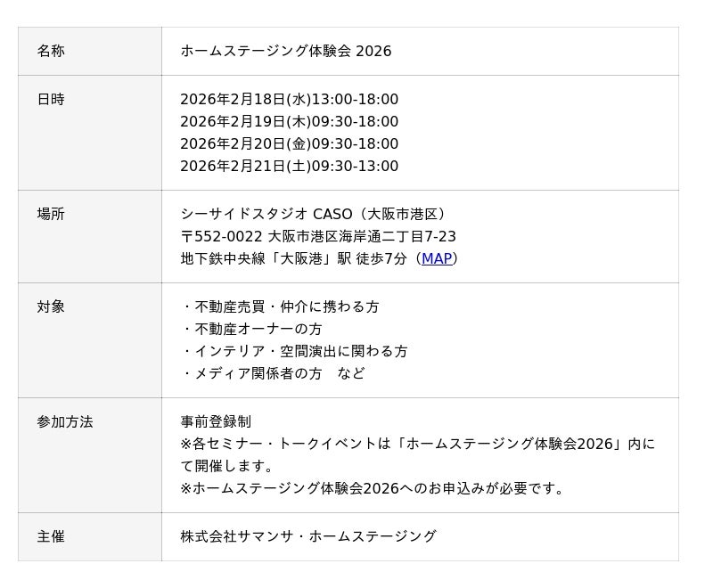Click the 事前登録制 text
713x588 pixels.
(x=216, y=421)
